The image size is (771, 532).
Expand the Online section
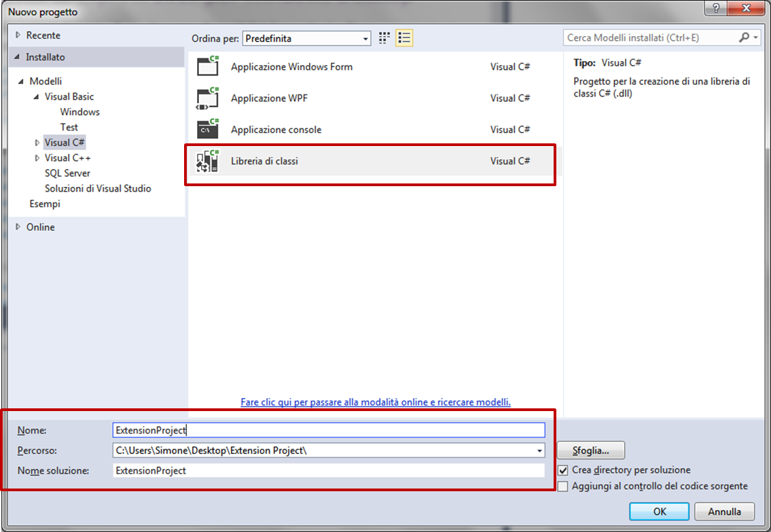coord(18,227)
